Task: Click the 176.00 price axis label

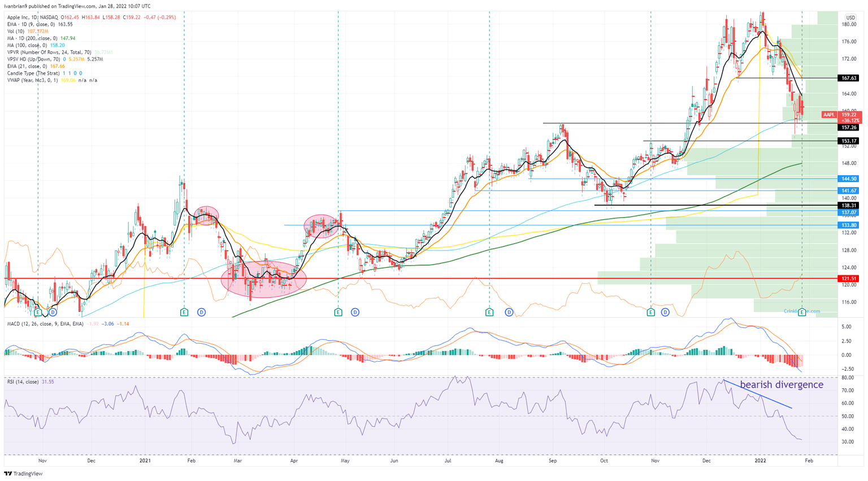Action: point(849,42)
